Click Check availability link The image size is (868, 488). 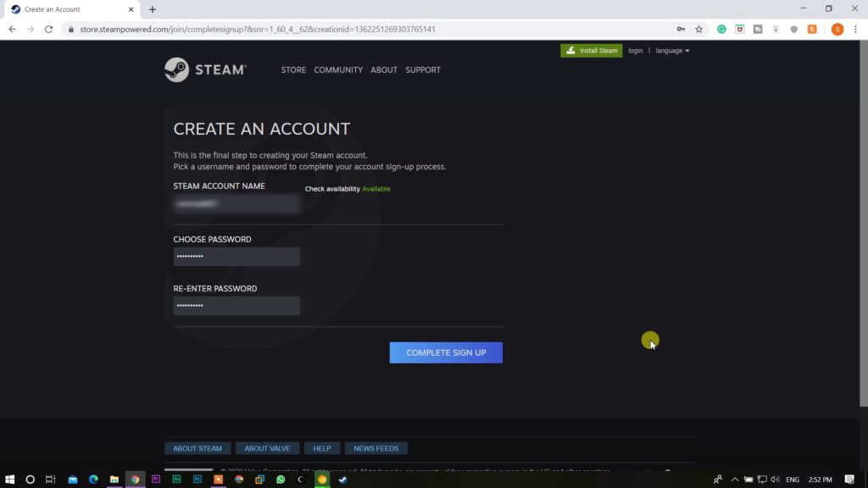pyautogui.click(x=332, y=189)
